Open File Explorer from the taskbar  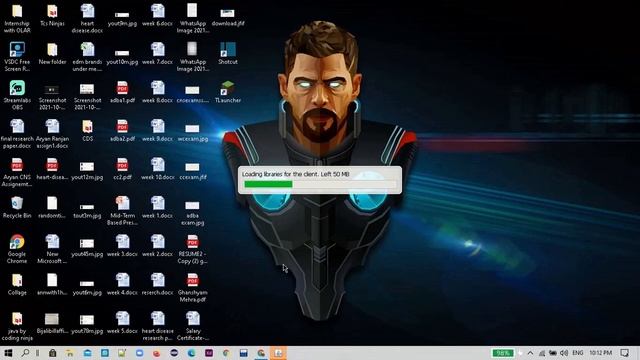(70, 353)
